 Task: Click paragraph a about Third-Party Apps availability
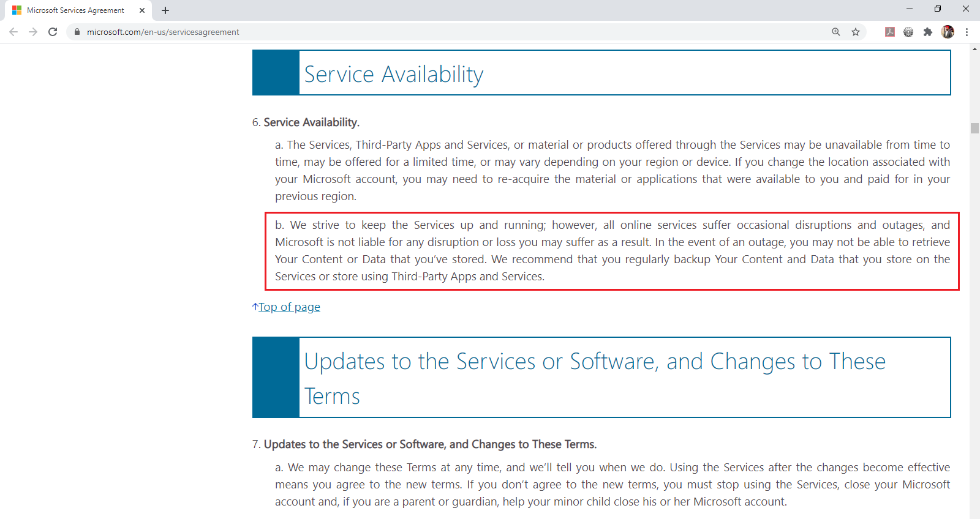[x=612, y=171]
